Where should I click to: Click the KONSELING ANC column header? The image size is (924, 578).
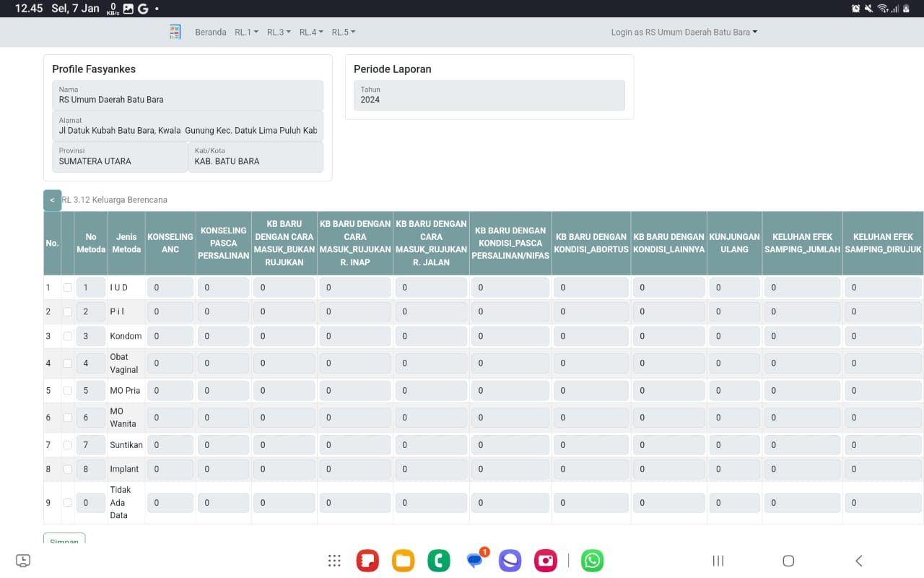click(x=170, y=243)
